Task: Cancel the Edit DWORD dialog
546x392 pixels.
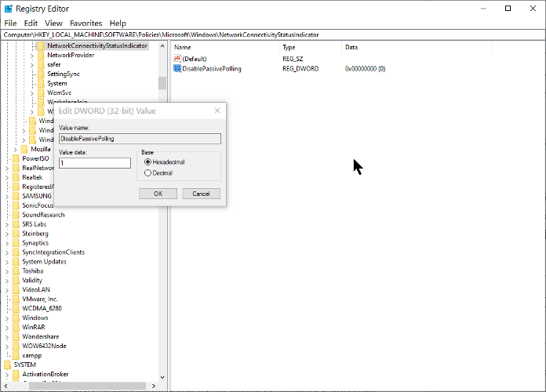Action: coord(202,194)
